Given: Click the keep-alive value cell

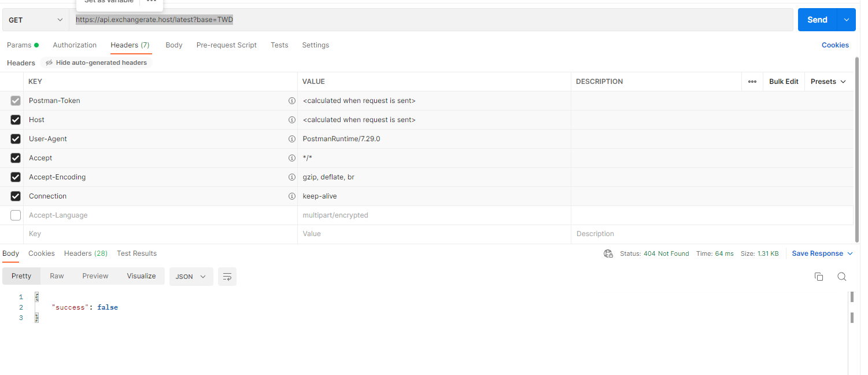Looking at the screenshot, I should tap(434, 196).
